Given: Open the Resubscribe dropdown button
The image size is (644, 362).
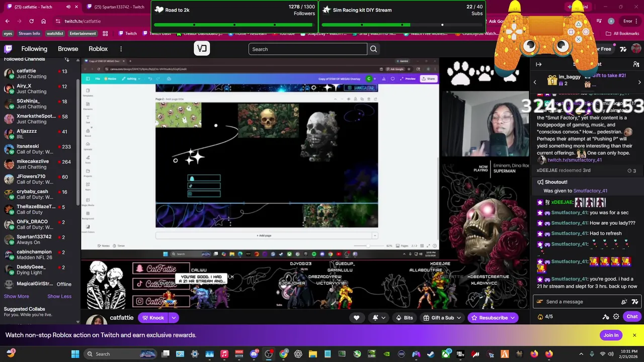Looking at the screenshot, I should click(493, 318).
